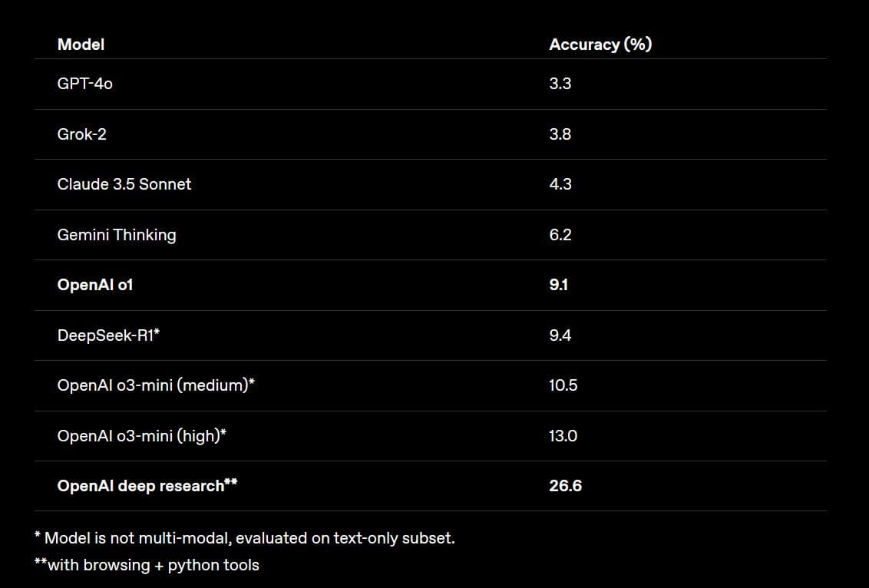Click the Grok-2 model name
The height and width of the screenshot is (588, 869).
(81, 134)
